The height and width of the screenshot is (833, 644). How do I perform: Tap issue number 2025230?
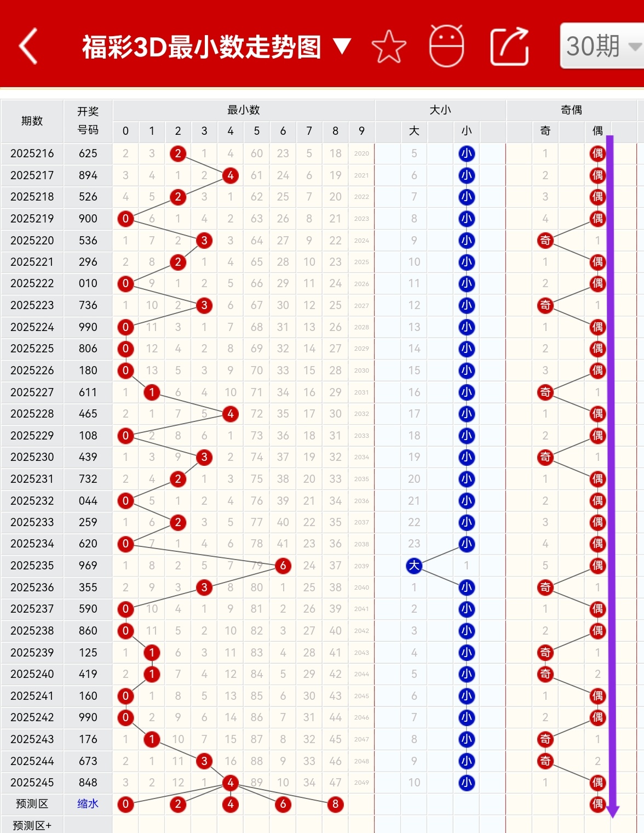click(x=32, y=457)
